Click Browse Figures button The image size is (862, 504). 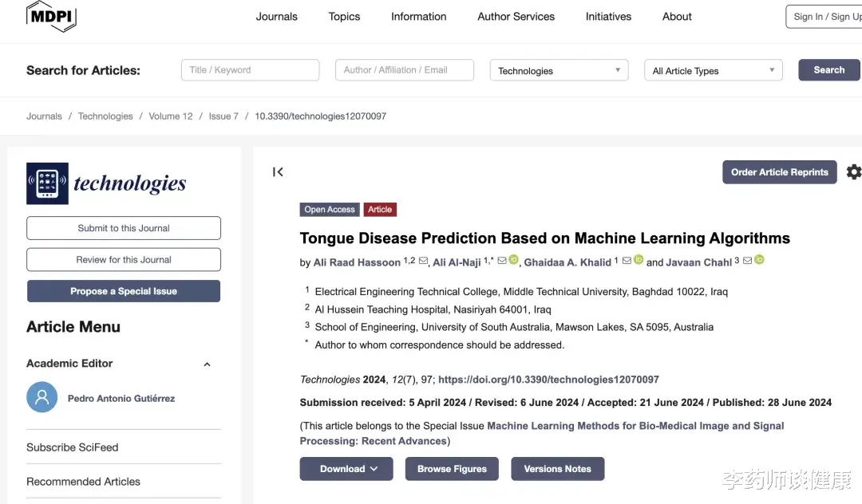pos(452,469)
